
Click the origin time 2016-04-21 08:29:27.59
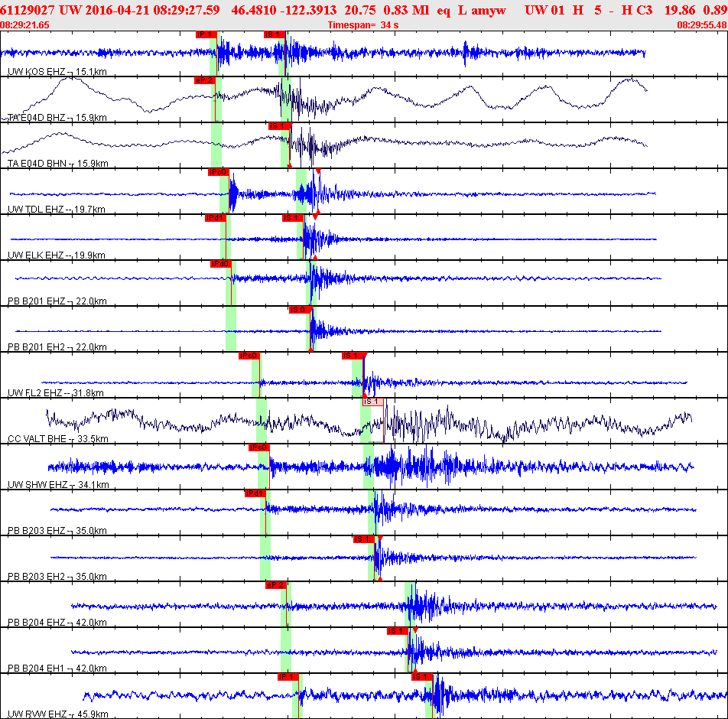pos(153,10)
